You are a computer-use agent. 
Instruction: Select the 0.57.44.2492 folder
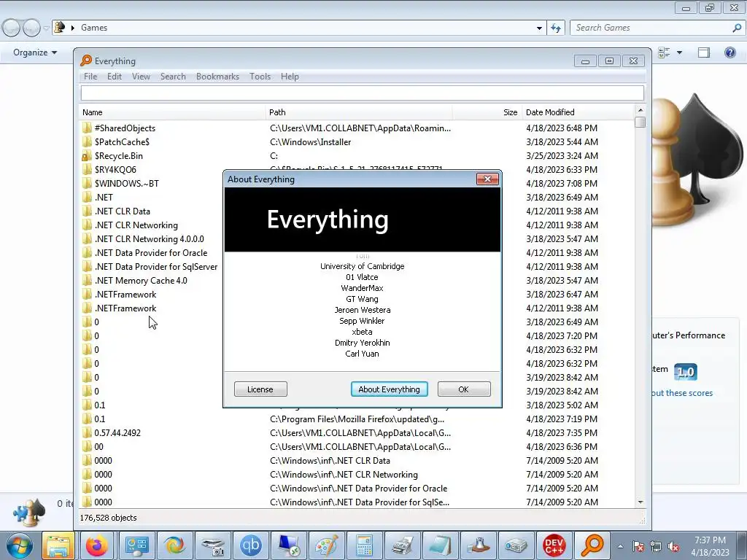point(117,433)
